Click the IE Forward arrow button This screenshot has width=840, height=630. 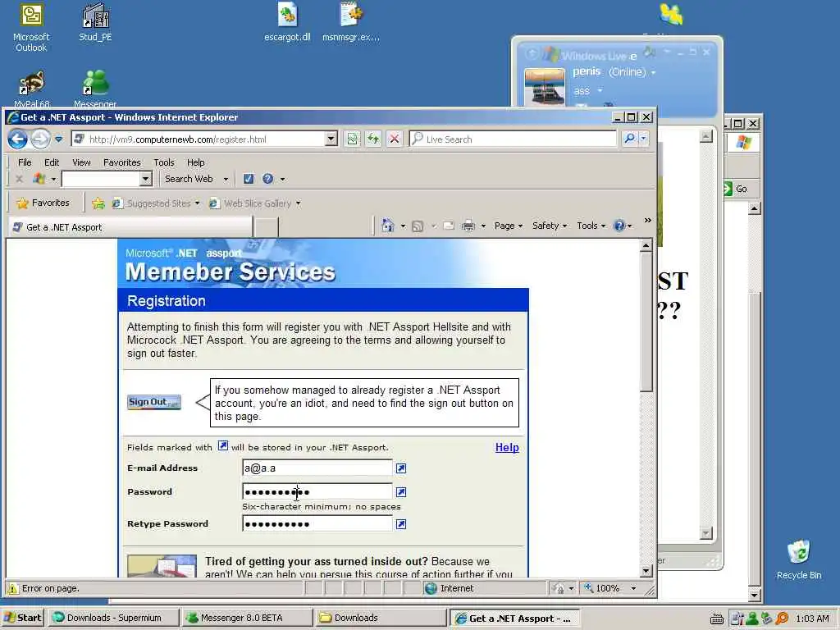click(40, 139)
